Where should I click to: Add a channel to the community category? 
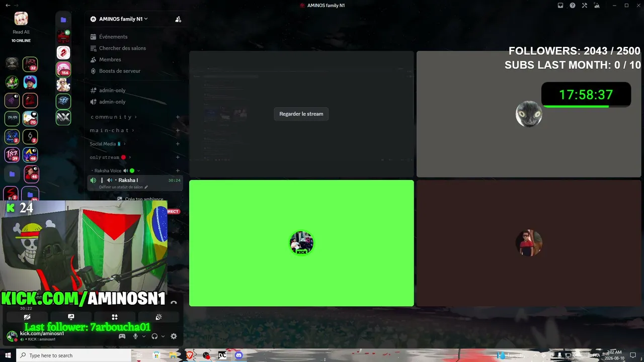(x=178, y=117)
